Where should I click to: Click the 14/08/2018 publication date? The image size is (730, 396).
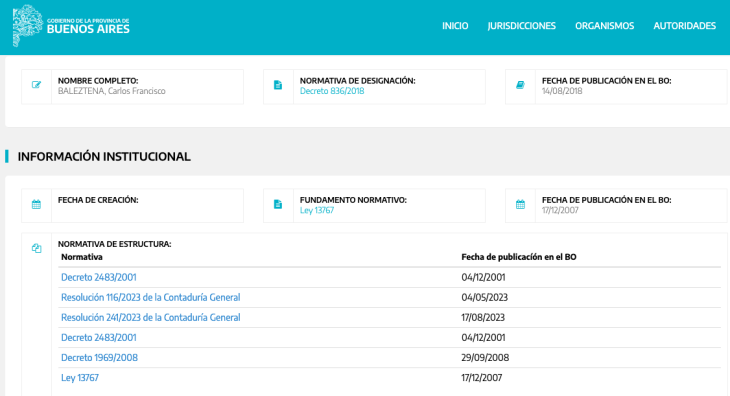562,91
